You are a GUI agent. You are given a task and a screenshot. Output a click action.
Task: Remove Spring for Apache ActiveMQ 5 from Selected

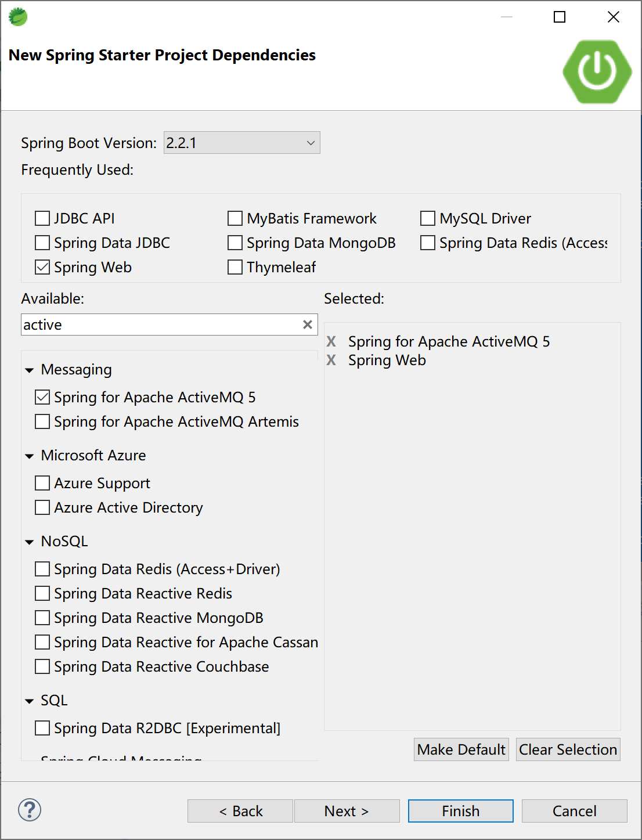[x=331, y=341]
